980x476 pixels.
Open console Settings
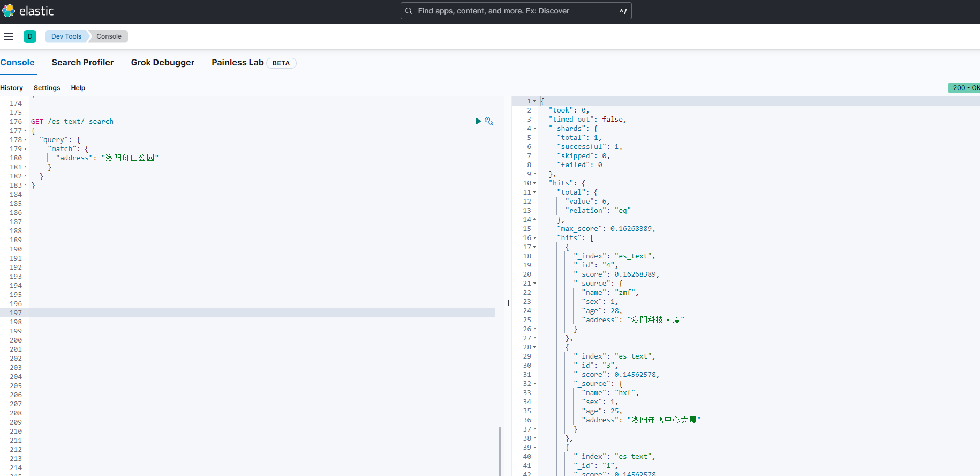[47, 88]
